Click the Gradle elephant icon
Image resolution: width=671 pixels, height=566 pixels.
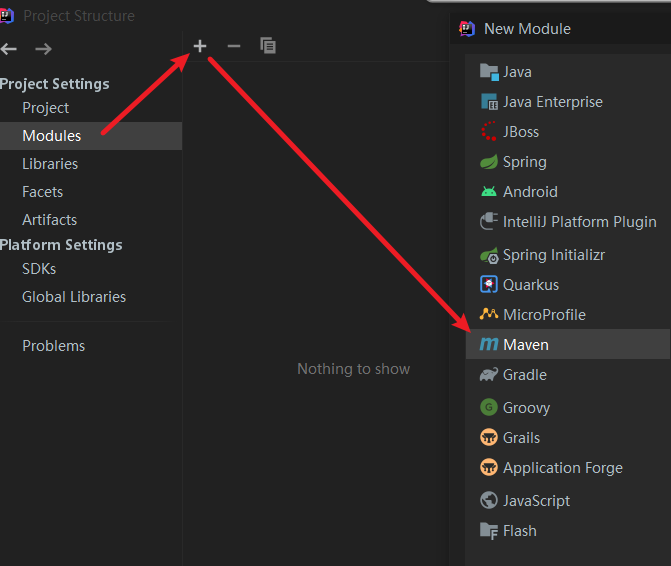(489, 374)
